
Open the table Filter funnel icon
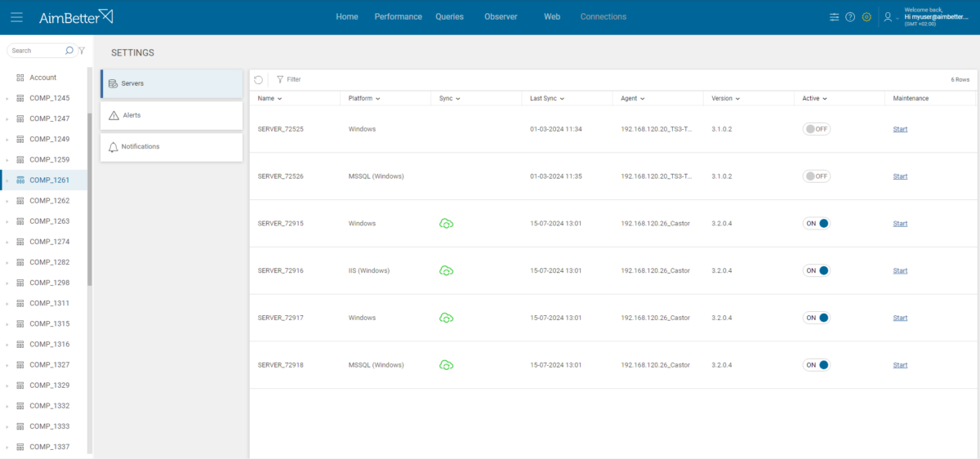(x=280, y=80)
